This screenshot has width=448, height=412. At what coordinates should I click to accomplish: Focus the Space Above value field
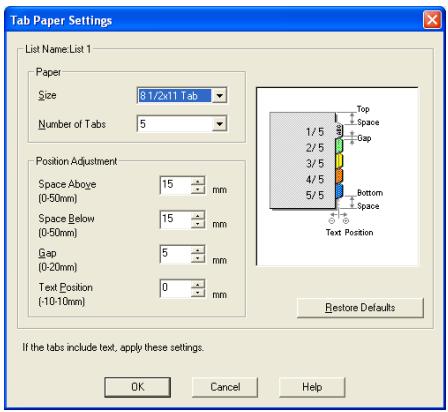(176, 185)
